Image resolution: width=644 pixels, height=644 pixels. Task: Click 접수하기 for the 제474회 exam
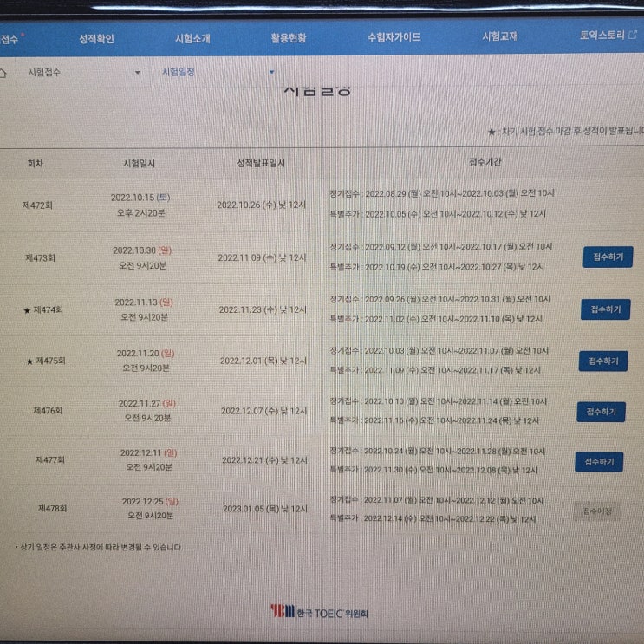(x=605, y=309)
